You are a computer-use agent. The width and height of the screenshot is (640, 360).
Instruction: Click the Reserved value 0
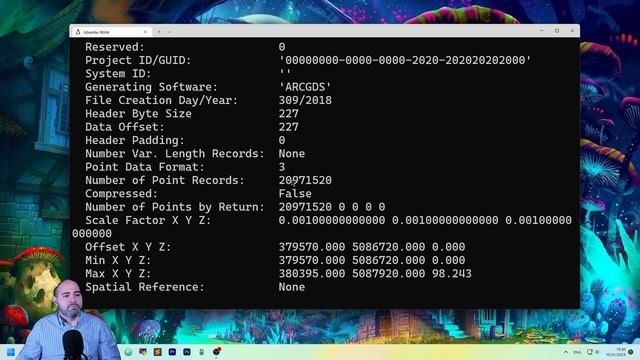[282, 47]
